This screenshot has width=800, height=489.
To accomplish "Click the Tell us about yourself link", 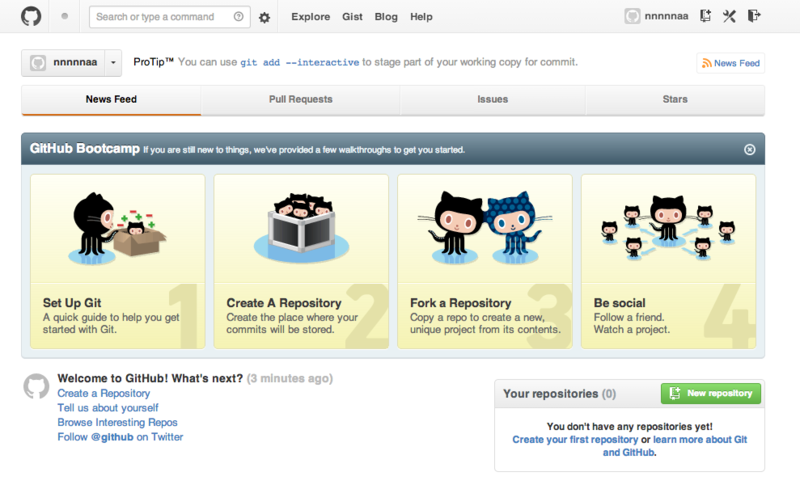I will point(108,408).
